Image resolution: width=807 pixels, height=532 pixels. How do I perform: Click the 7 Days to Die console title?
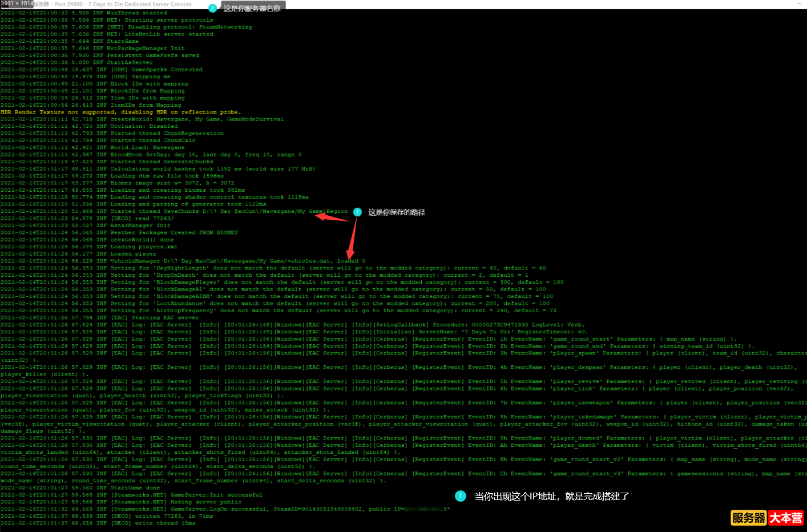click(x=123, y=4)
